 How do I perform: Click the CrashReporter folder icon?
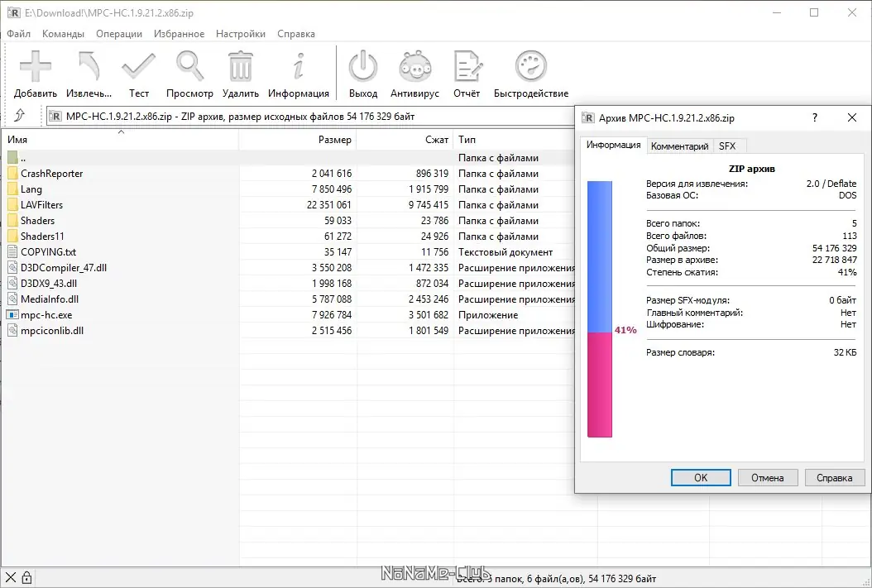coord(12,174)
